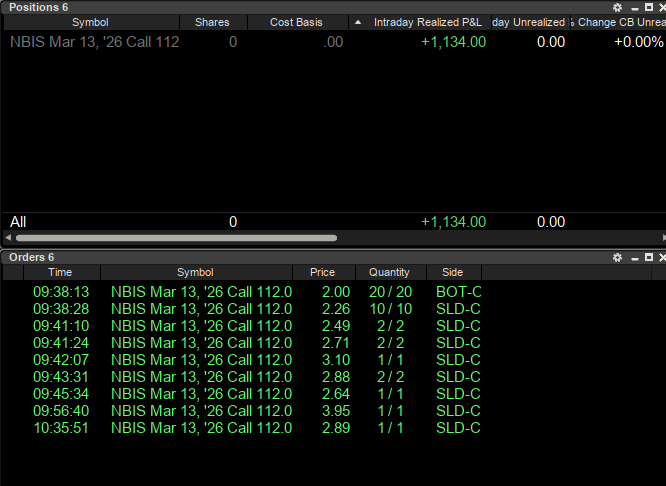This screenshot has height=486, width=666.
Task: Sort Orders by Price column header
Action: pyautogui.click(x=323, y=272)
